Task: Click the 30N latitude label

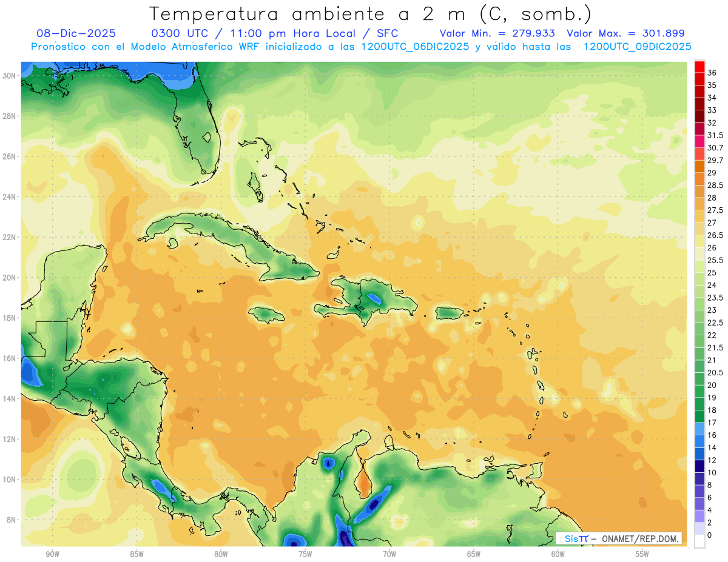Action: pyautogui.click(x=9, y=75)
